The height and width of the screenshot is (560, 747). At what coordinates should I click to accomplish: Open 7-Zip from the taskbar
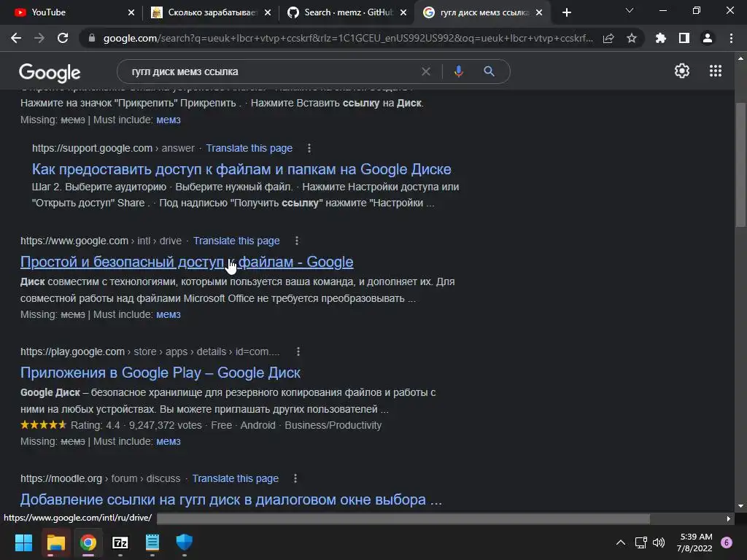120,542
